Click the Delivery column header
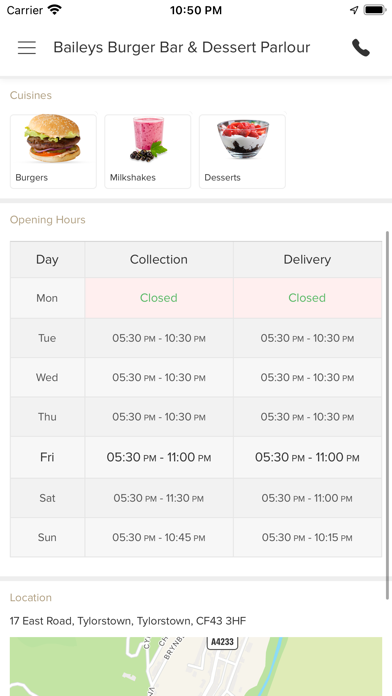The width and height of the screenshot is (392, 696). pyautogui.click(x=307, y=260)
